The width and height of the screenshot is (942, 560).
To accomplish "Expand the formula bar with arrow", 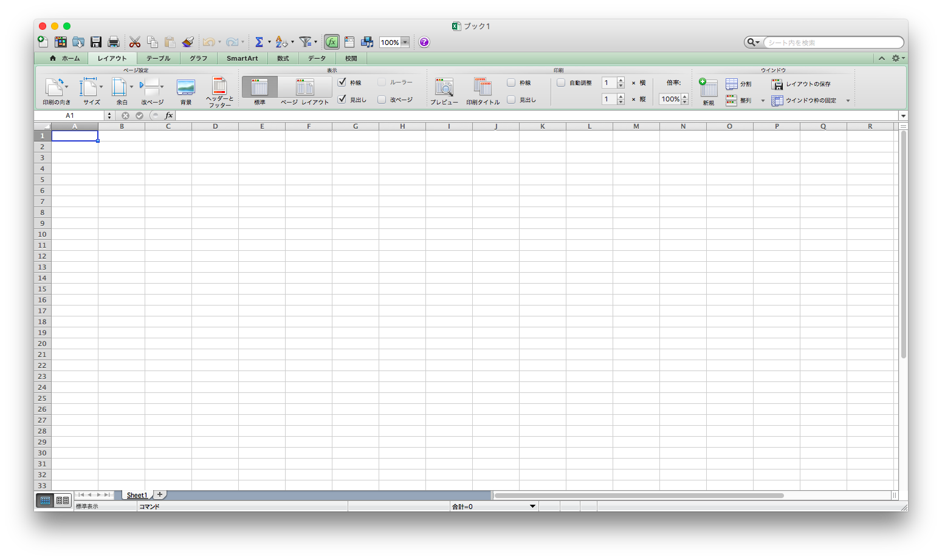I will click(903, 116).
